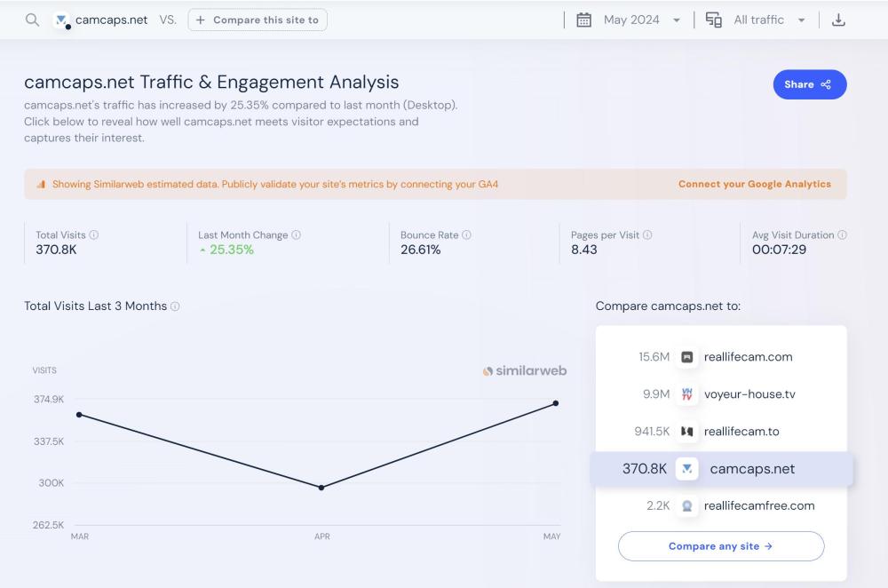
Task: Click info icon beside Last Month Change
Action: pyautogui.click(x=297, y=235)
